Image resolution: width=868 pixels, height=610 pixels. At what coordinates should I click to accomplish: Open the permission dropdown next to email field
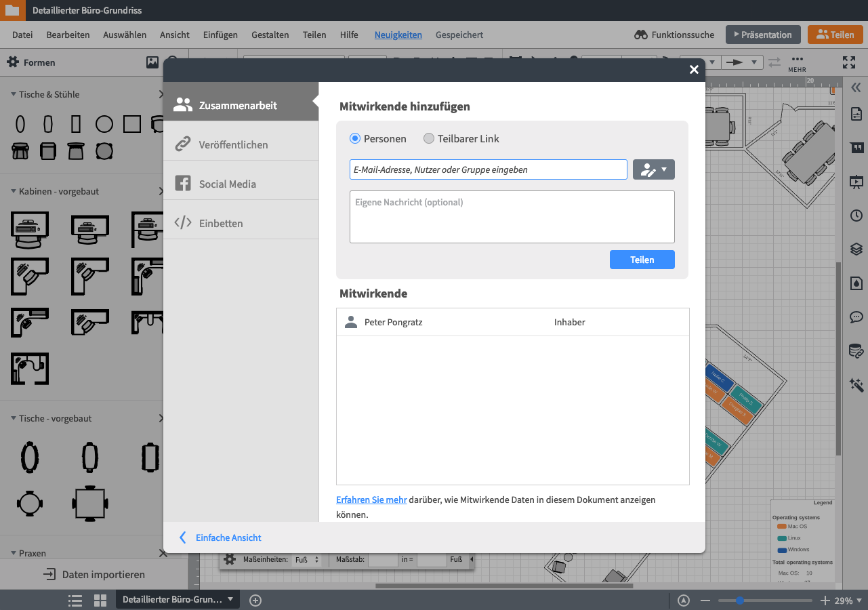(653, 170)
